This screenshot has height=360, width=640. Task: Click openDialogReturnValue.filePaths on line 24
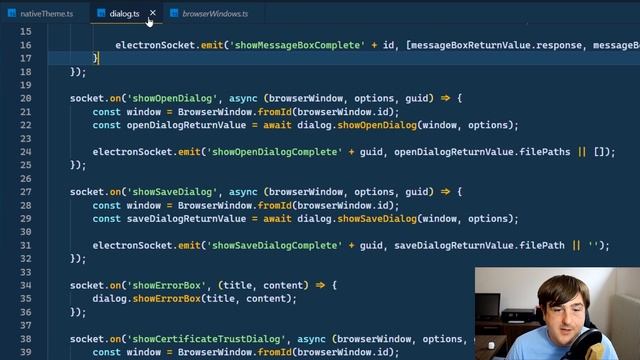point(482,152)
